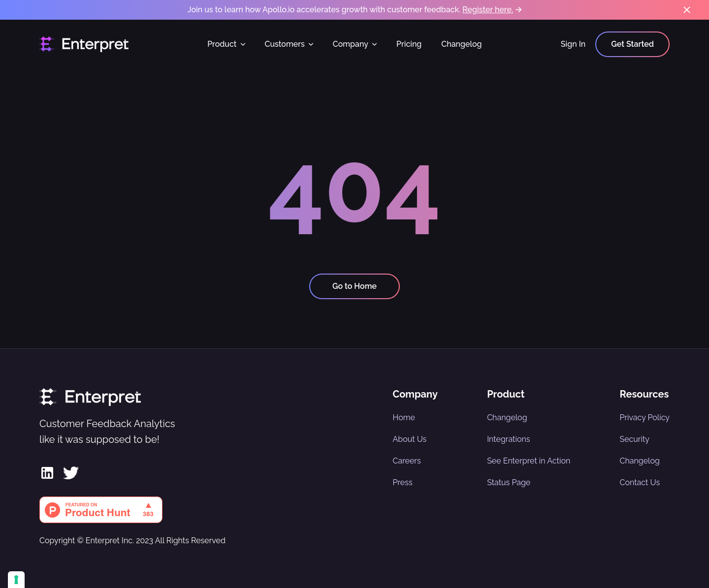Click the Get Started button
The width and height of the screenshot is (709, 588).
coord(632,44)
